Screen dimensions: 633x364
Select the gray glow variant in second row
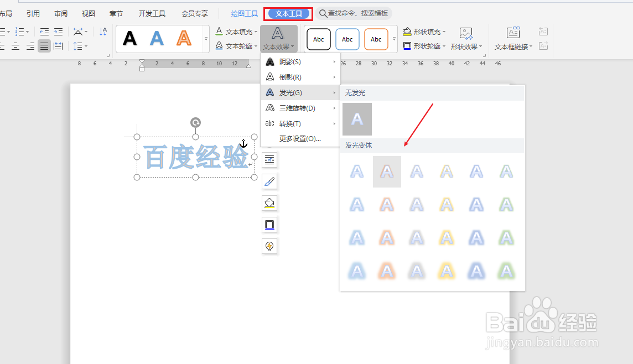417,205
